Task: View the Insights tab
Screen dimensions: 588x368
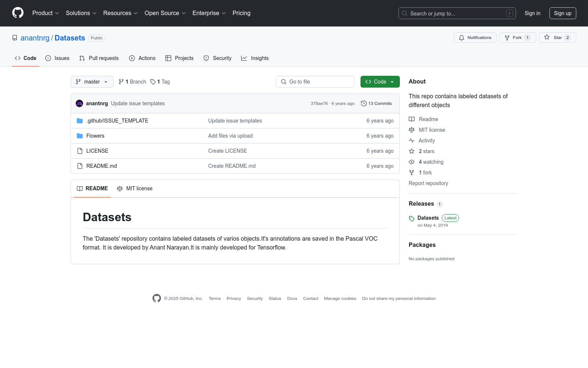Action: point(255,58)
